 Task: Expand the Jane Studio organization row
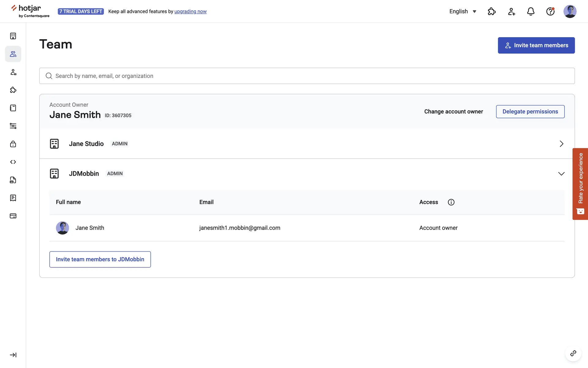(561, 144)
